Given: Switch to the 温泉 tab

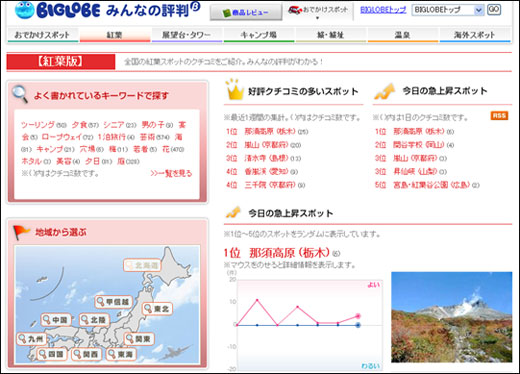Looking at the screenshot, I should pyautogui.click(x=402, y=35).
